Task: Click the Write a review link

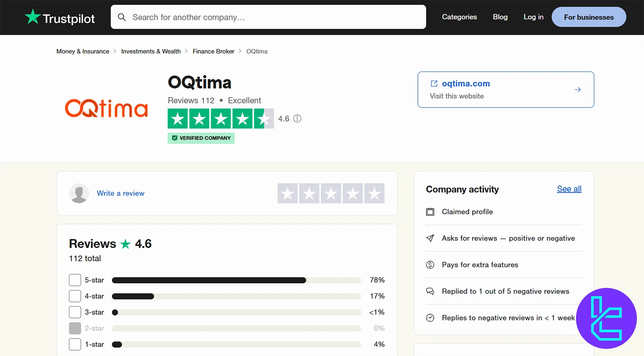Action: point(121,193)
